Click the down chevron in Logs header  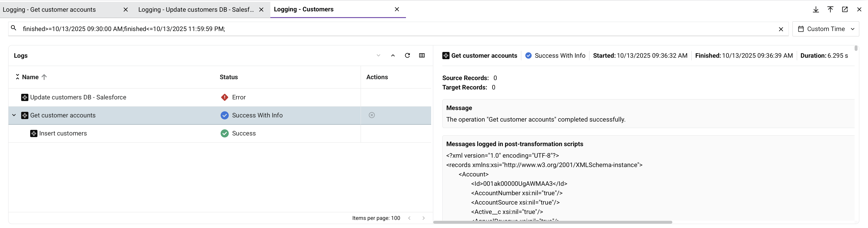point(378,56)
